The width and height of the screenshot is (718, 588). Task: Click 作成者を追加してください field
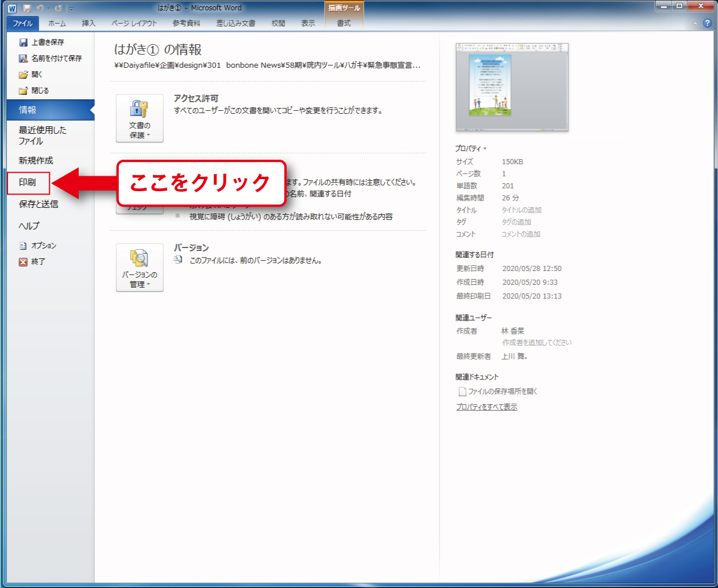click(537, 343)
